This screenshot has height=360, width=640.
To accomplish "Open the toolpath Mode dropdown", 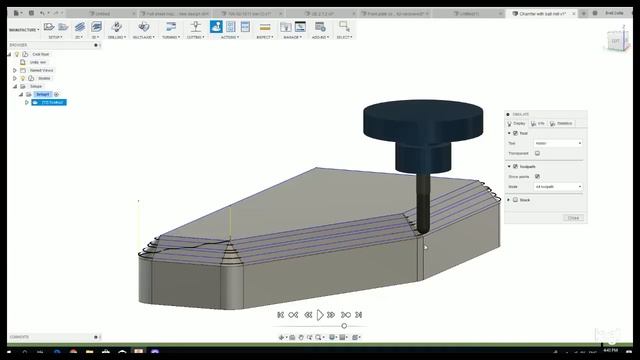I will 558,187.
